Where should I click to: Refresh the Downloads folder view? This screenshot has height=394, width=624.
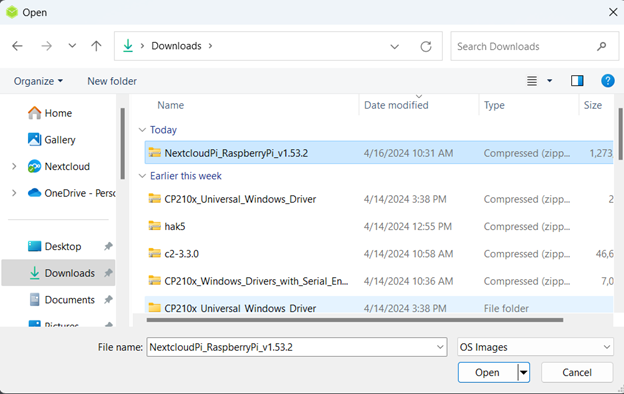pyautogui.click(x=426, y=47)
